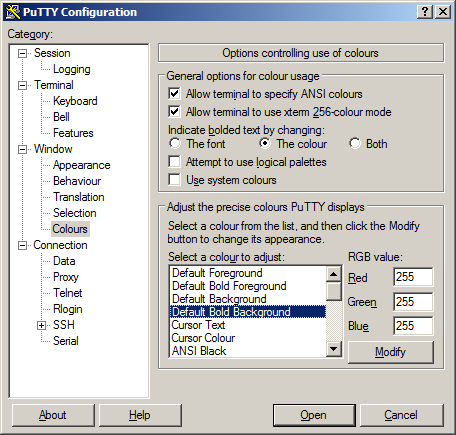Screen dimensions: 456x435
Task: Toggle xterm 256-colour mode checkbox
Action: pos(174,112)
